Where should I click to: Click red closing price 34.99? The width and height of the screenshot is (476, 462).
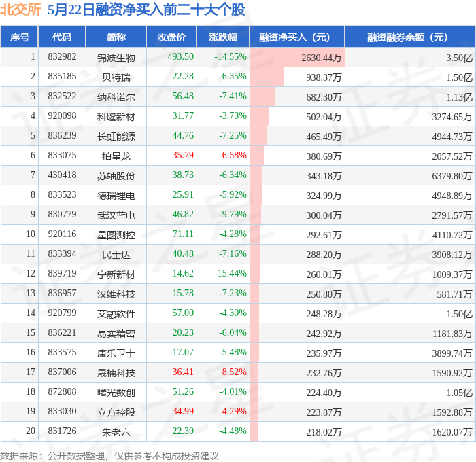pos(183,412)
